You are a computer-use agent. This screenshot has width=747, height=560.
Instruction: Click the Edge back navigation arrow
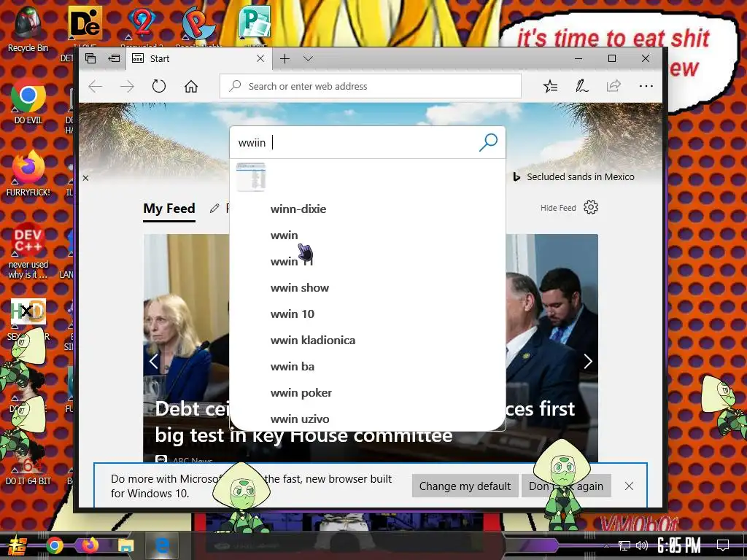pos(96,86)
